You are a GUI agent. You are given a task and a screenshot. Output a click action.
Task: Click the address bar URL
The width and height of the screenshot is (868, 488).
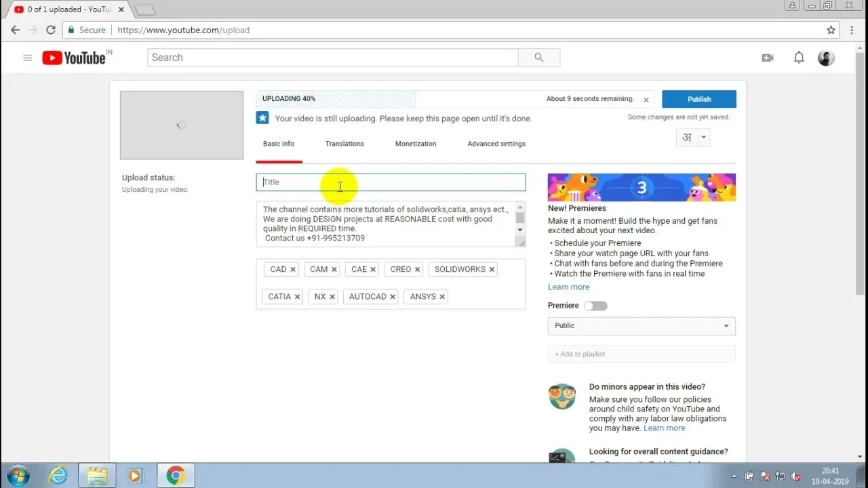point(183,30)
